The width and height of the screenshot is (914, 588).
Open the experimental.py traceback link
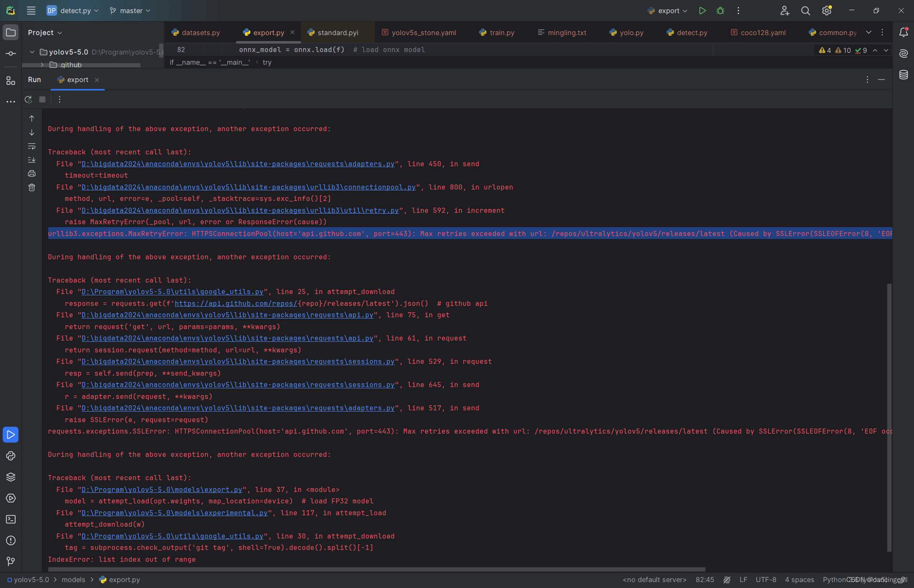[x=174, y=513]
